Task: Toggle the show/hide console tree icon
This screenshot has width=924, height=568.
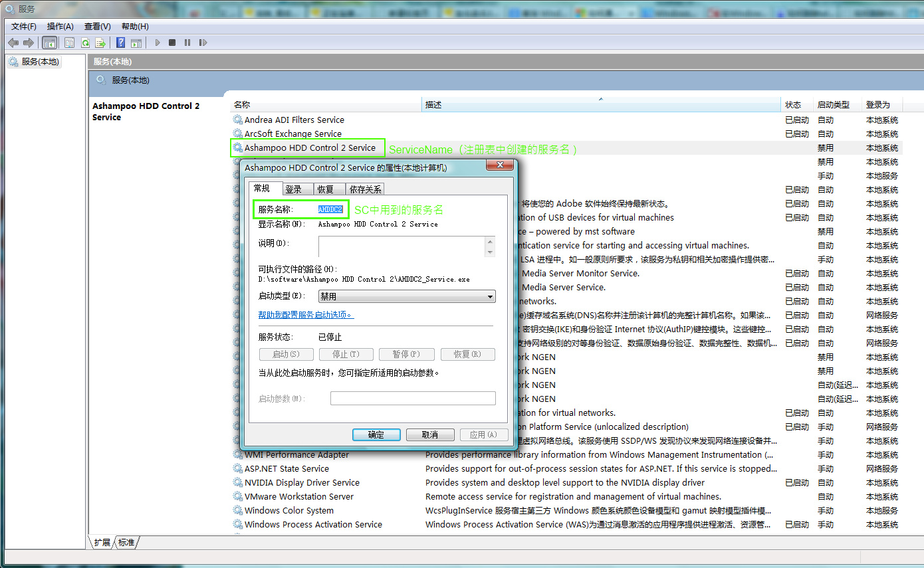Action: (49, 43)
